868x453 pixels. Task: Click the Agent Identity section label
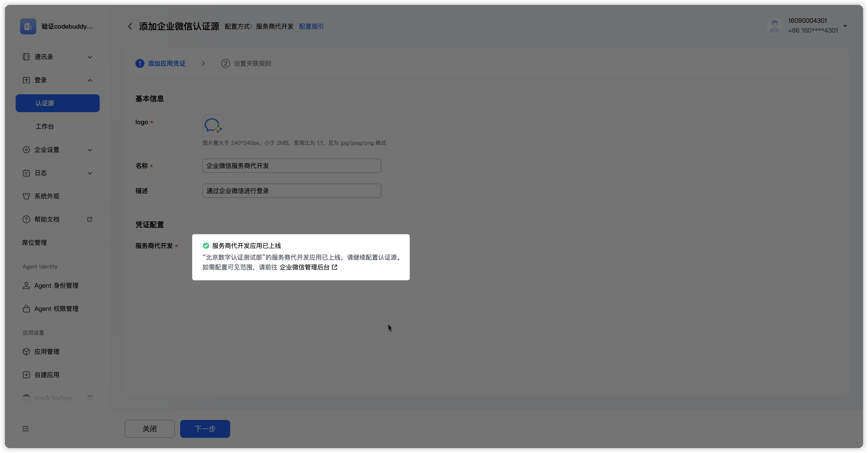[40, 266]
